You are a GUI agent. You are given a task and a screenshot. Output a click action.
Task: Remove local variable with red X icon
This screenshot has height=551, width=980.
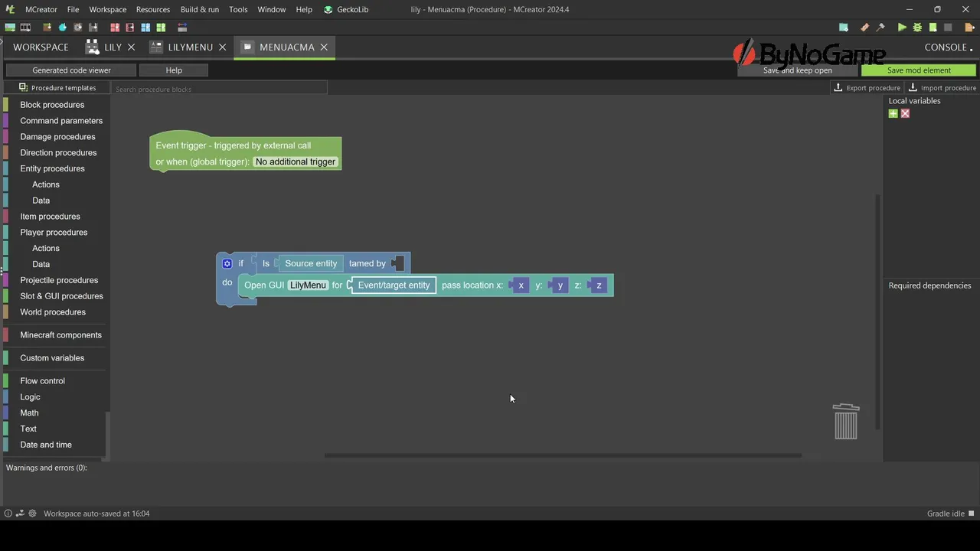[x=905, y=113]
